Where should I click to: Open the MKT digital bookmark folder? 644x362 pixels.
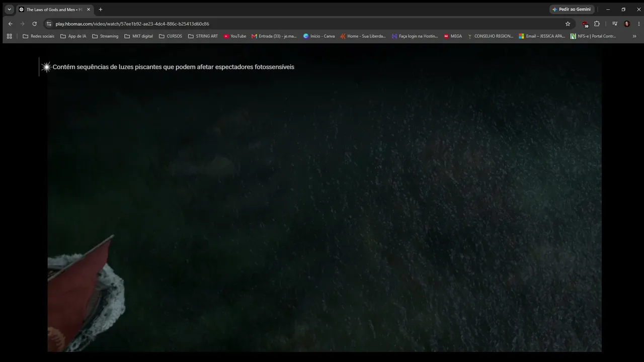(x=138, y=36)
